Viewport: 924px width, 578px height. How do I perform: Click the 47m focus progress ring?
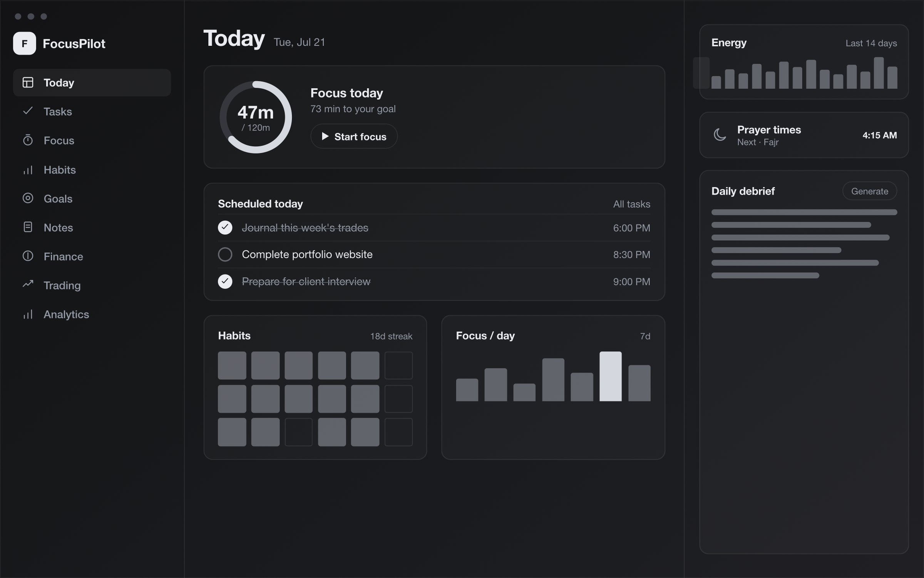click(256, 117)
